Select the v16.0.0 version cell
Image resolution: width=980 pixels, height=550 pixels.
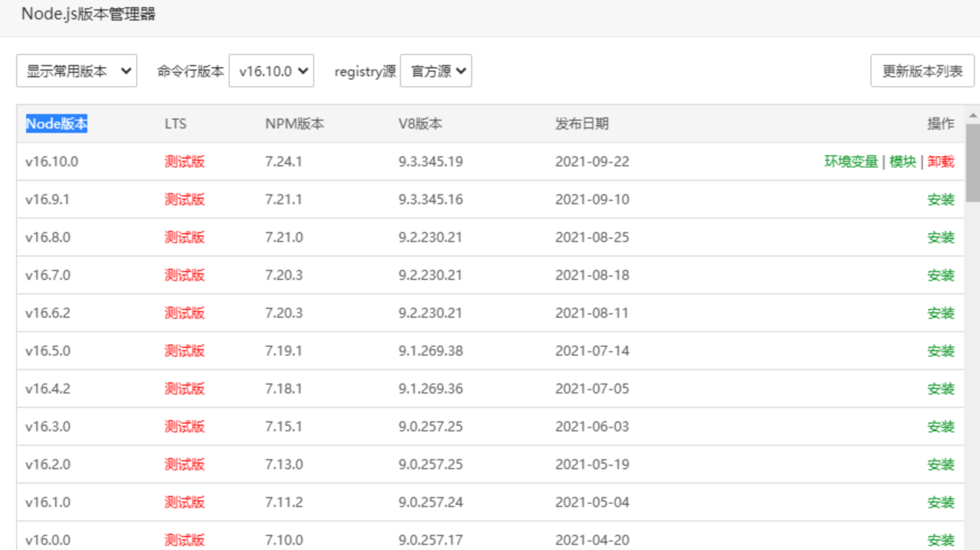click(x=48, y=540)
